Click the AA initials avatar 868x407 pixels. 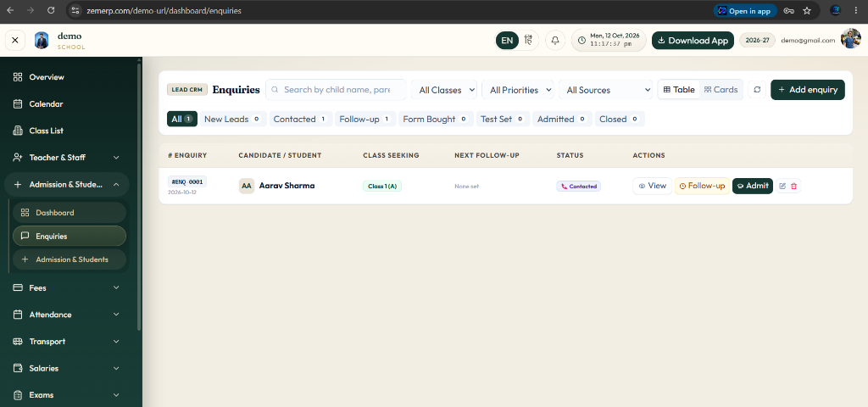tap(247, 186)
